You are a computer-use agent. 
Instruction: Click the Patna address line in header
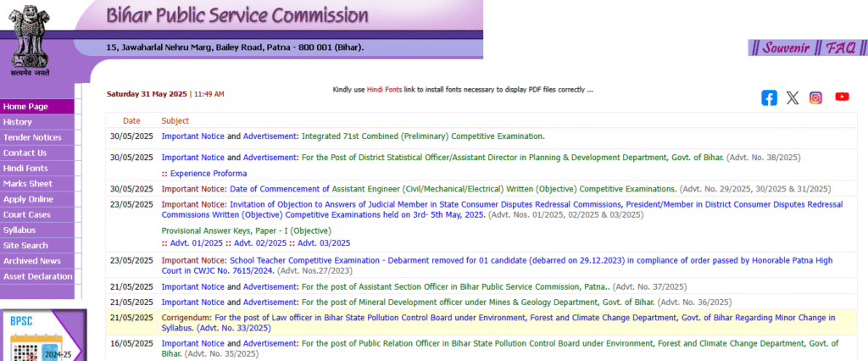[236, 47]
